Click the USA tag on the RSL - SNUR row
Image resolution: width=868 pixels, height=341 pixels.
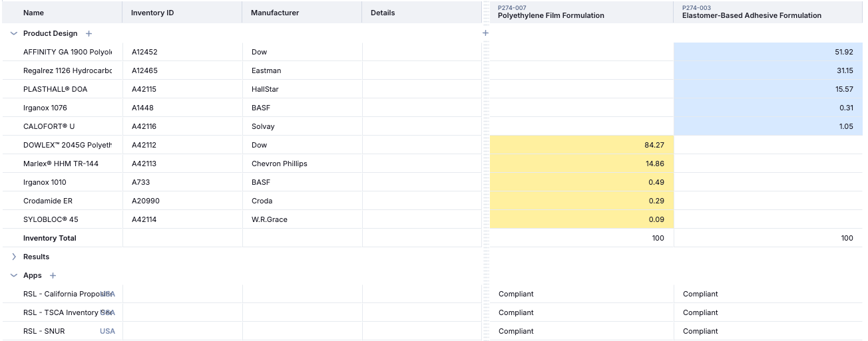(107, 331)
